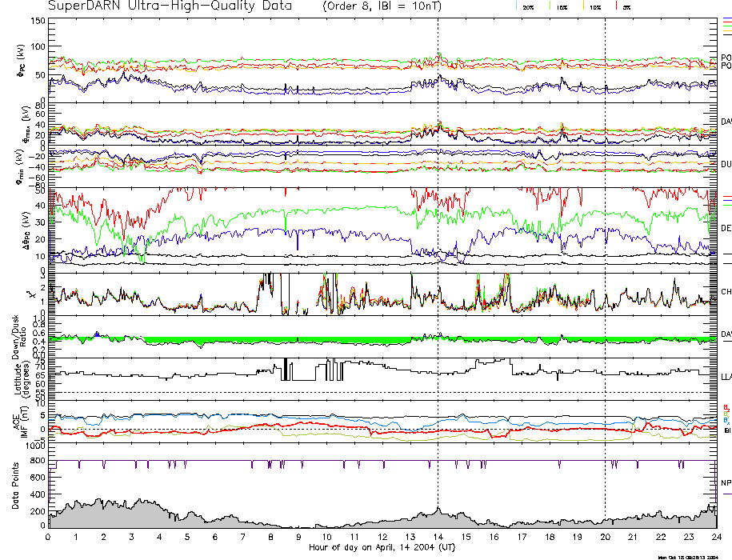Click the 600 tick on Data Points axis
Screen dimensions: 732x560
click(38, 478)
